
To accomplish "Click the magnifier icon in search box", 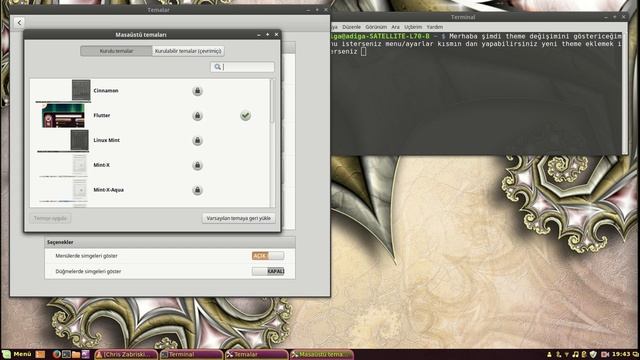I will [218, 67].
